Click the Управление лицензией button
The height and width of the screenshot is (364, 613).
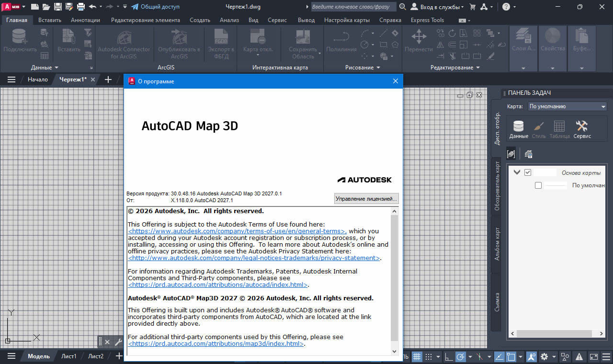point(366,198)
